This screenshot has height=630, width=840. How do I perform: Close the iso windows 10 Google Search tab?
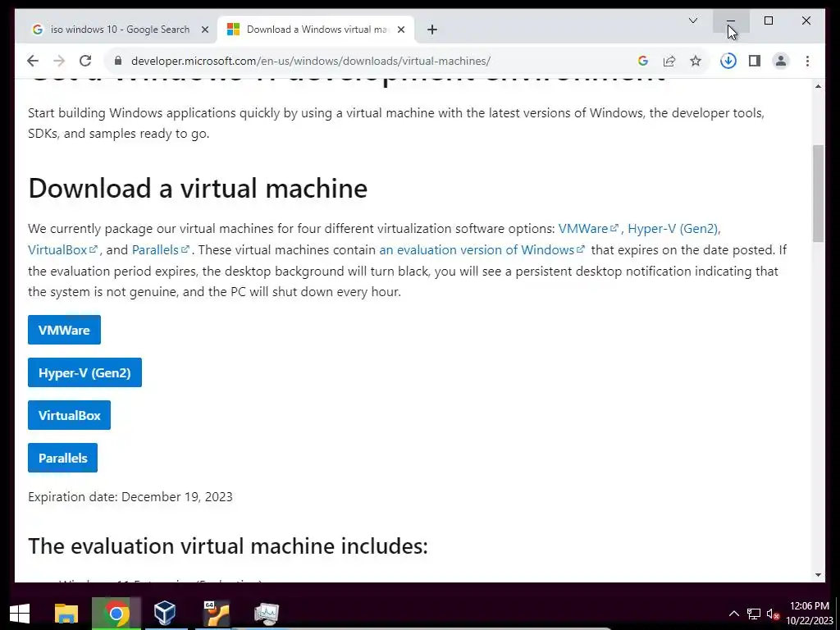click(204, 30)
